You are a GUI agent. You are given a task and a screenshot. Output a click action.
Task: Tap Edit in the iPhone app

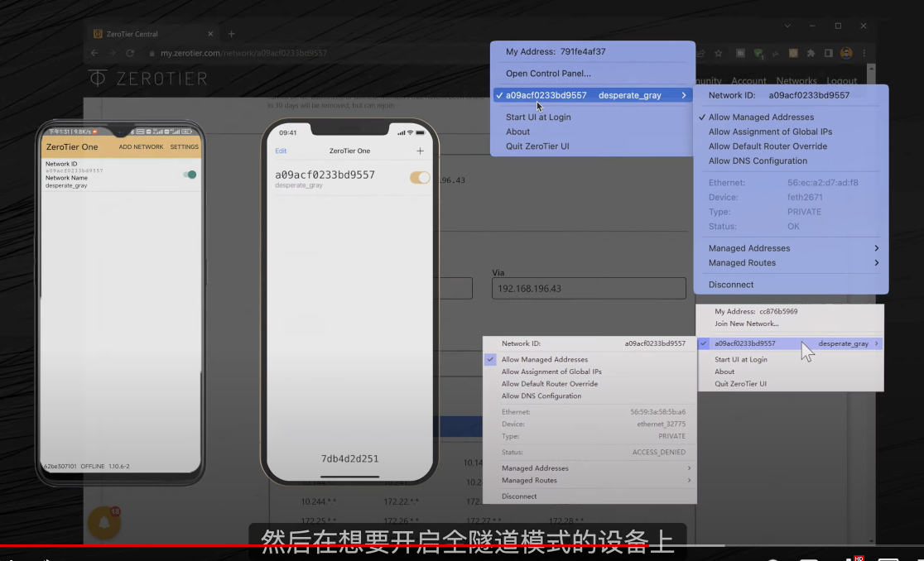tap(281, 151)
